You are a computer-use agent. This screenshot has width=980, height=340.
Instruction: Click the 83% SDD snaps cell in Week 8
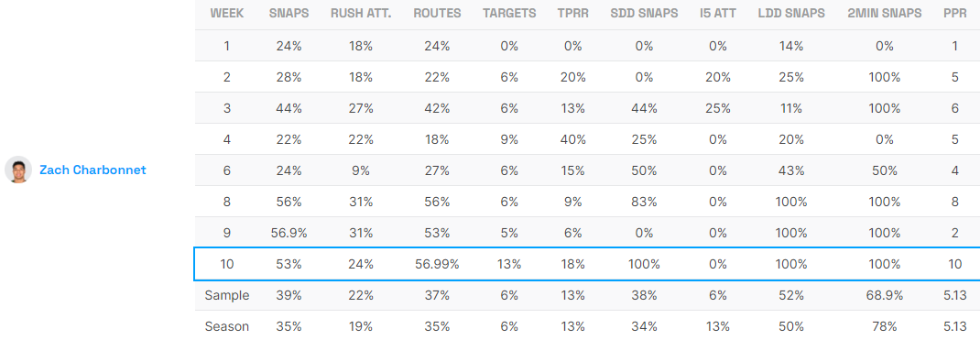(x=645, y=202)
